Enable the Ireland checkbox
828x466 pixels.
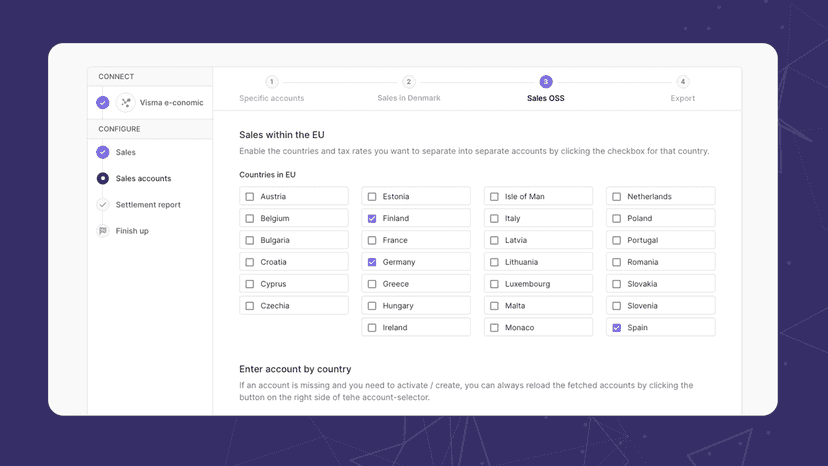(372, 328)
